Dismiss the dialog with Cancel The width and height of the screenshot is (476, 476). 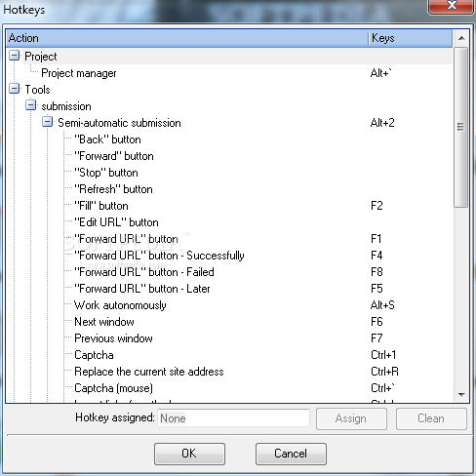[291, 454]
